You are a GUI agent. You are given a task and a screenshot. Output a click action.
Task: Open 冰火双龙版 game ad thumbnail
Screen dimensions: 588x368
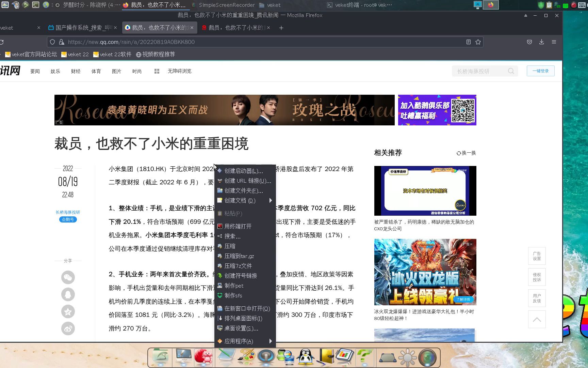425,272
